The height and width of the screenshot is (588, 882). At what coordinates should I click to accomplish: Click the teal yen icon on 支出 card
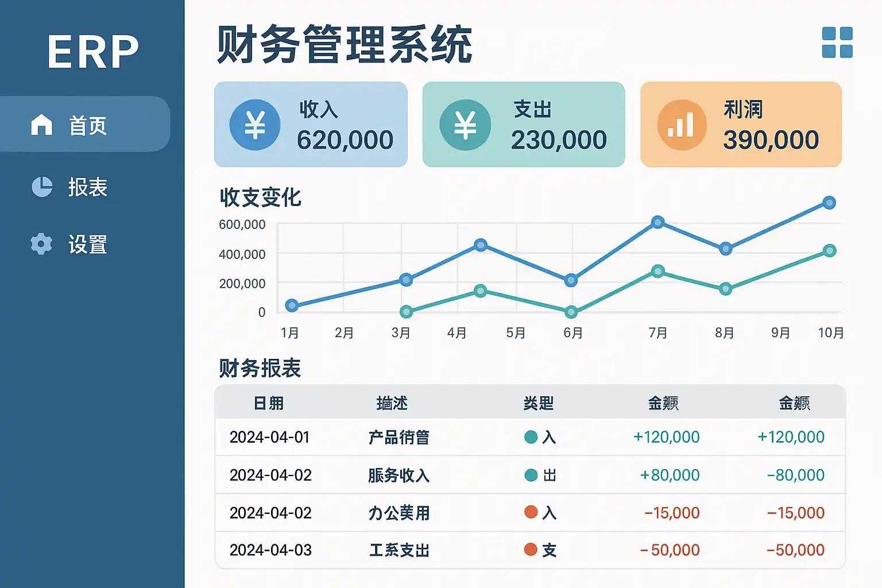click(x=465, y=125)
